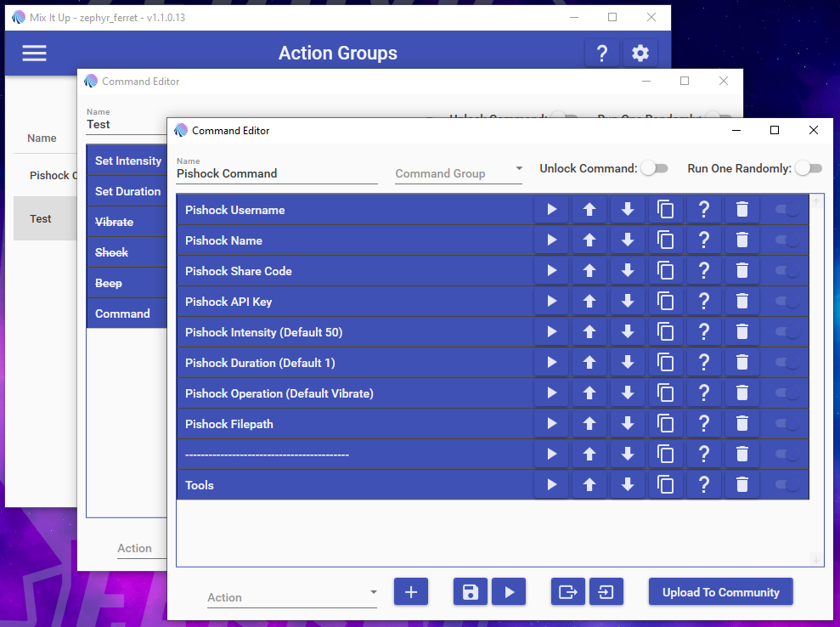The image size is (840, 627).
Task: Toggle enable switch for Pishock Intensity
Action: (787, 331)
